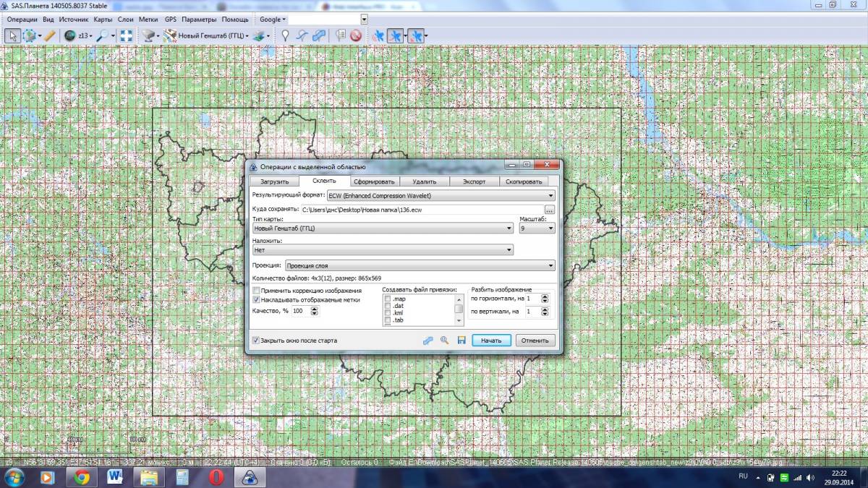Switch to the Экспорт tab

click(474, 181)
